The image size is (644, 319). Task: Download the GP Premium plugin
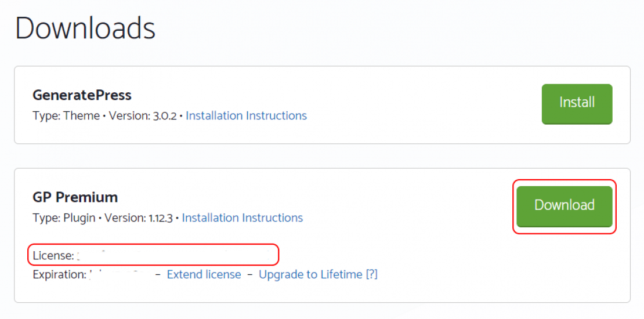(564, 205)
